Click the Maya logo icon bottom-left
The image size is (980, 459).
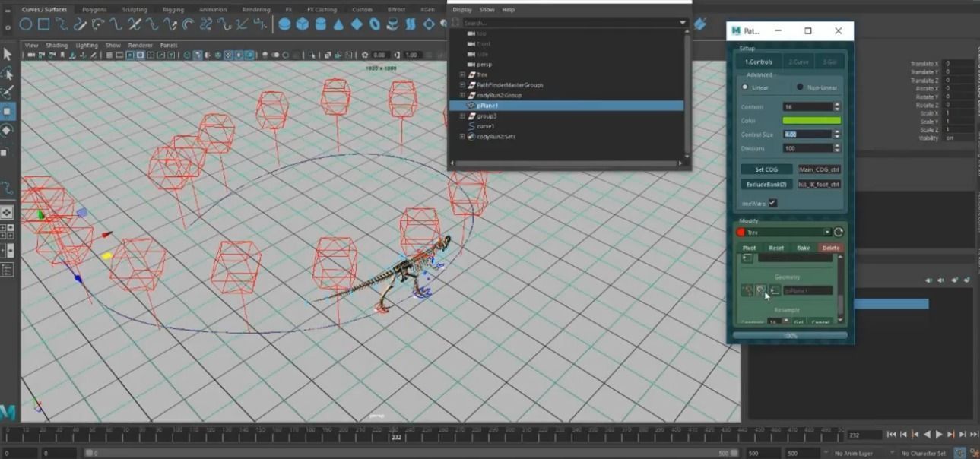[8, 413]
